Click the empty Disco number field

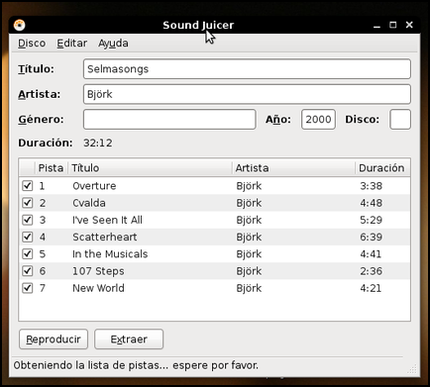point(400,119)
